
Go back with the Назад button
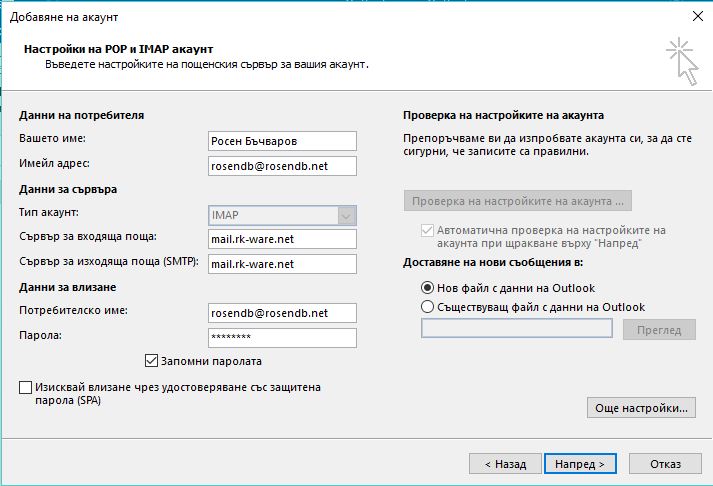(x=505, y=464)
